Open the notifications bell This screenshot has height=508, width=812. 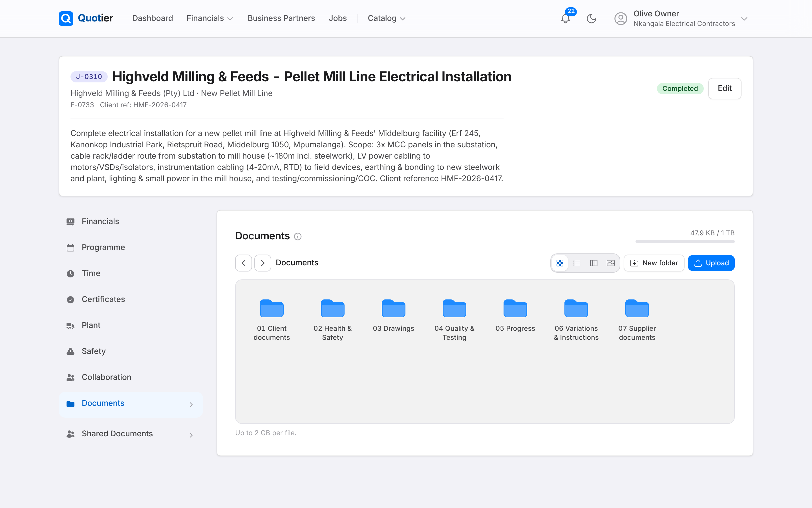click(x=566, y=18)
